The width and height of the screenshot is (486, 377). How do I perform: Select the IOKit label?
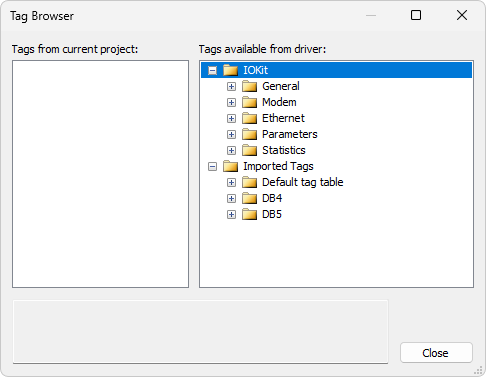click(256, 70)
